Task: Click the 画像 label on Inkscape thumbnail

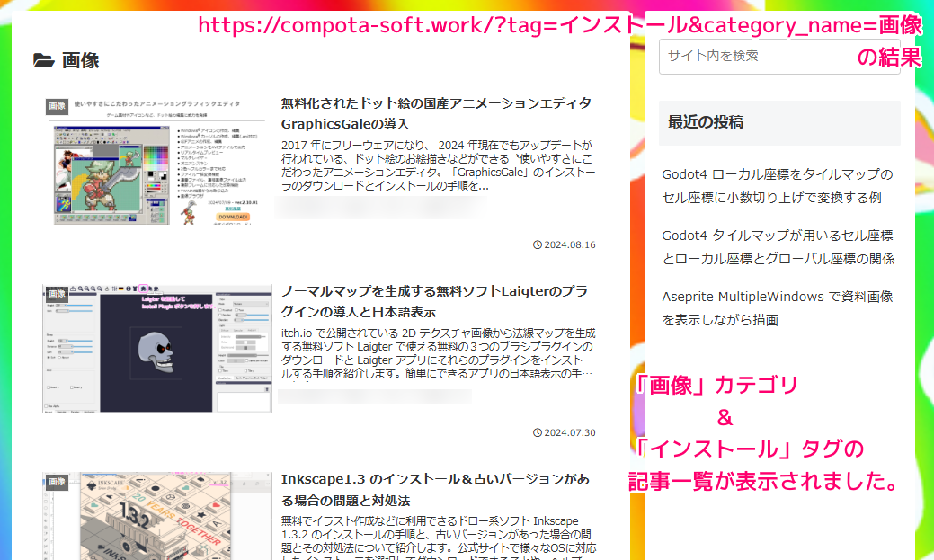Action: tap(58, 482)
